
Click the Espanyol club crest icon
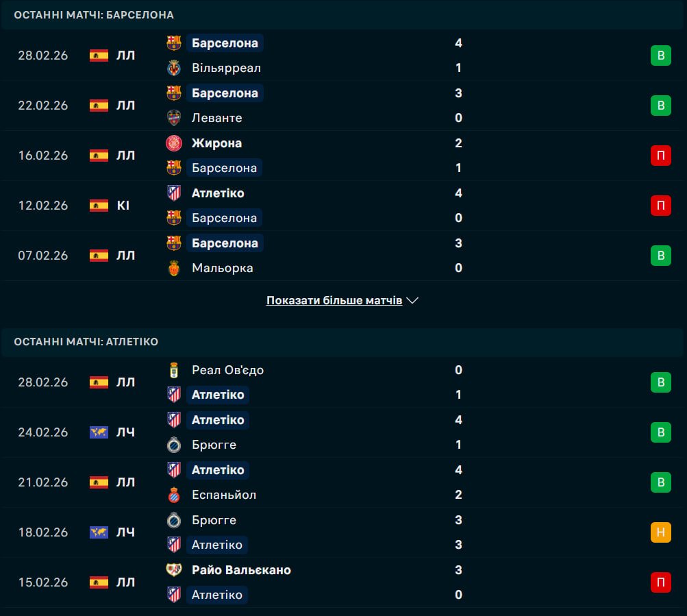[174, 495]
